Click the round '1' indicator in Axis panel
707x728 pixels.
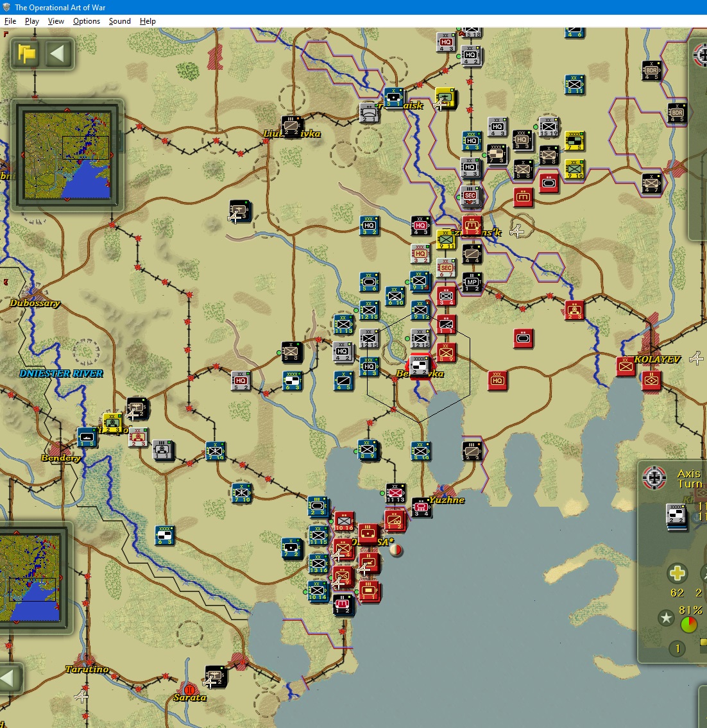tap(677, 648)
